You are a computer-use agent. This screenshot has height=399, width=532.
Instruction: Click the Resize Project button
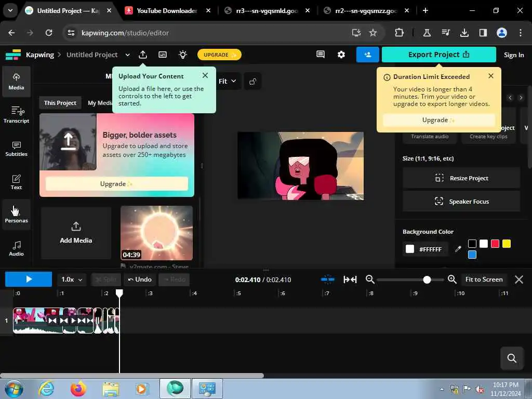point(461,178)
